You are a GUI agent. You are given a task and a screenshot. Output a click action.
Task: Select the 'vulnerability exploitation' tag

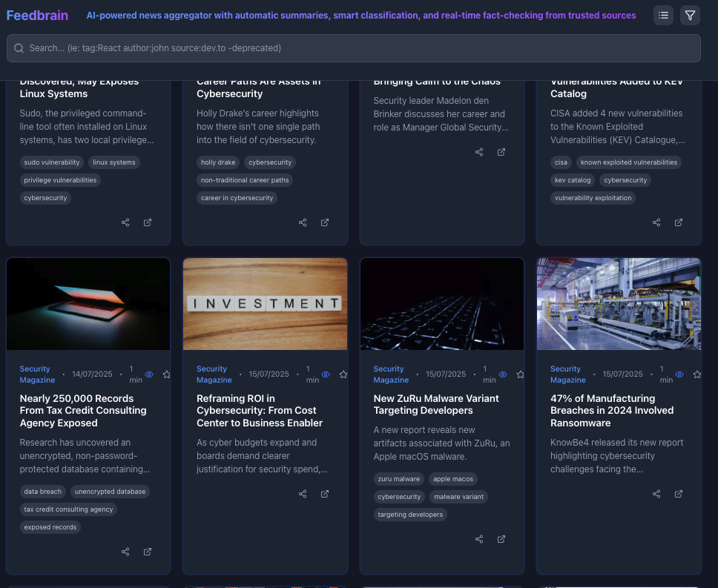click(x=593, y=198)
